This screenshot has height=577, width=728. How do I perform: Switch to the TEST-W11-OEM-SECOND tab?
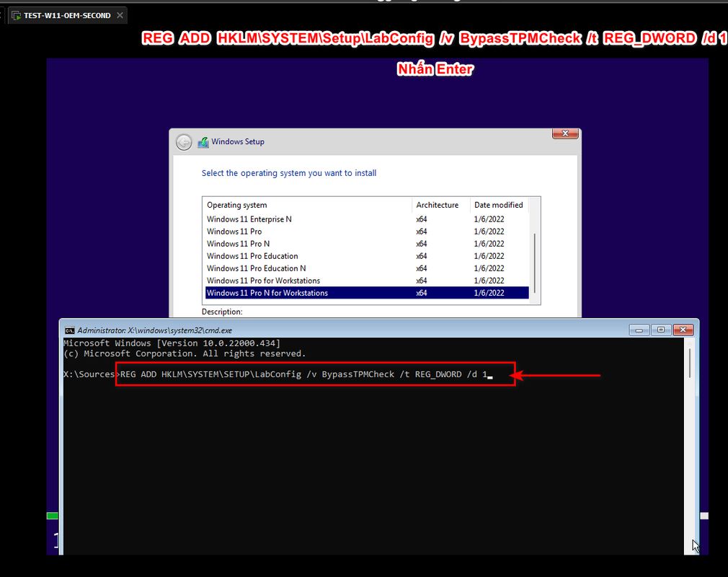coord(67,15)
